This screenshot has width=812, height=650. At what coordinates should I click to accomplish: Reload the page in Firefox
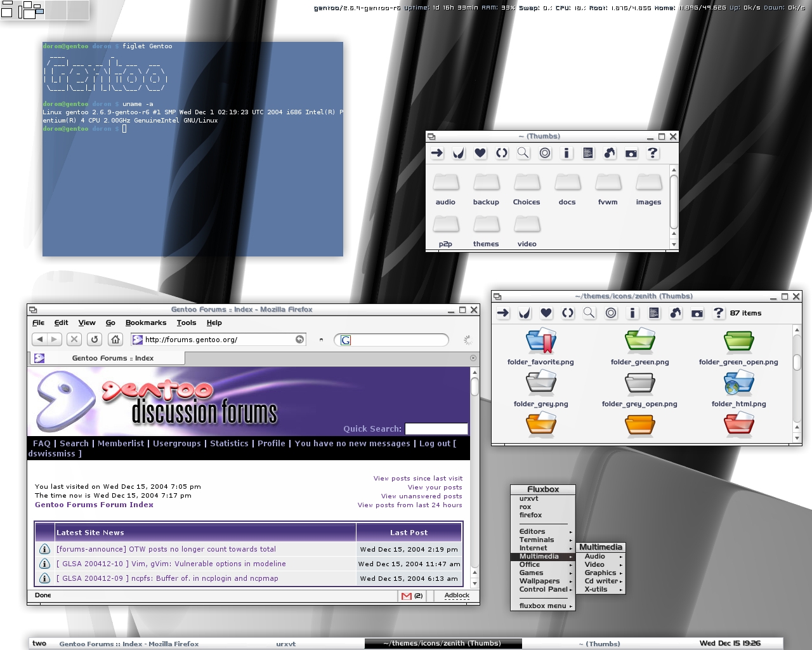(95, 340)
